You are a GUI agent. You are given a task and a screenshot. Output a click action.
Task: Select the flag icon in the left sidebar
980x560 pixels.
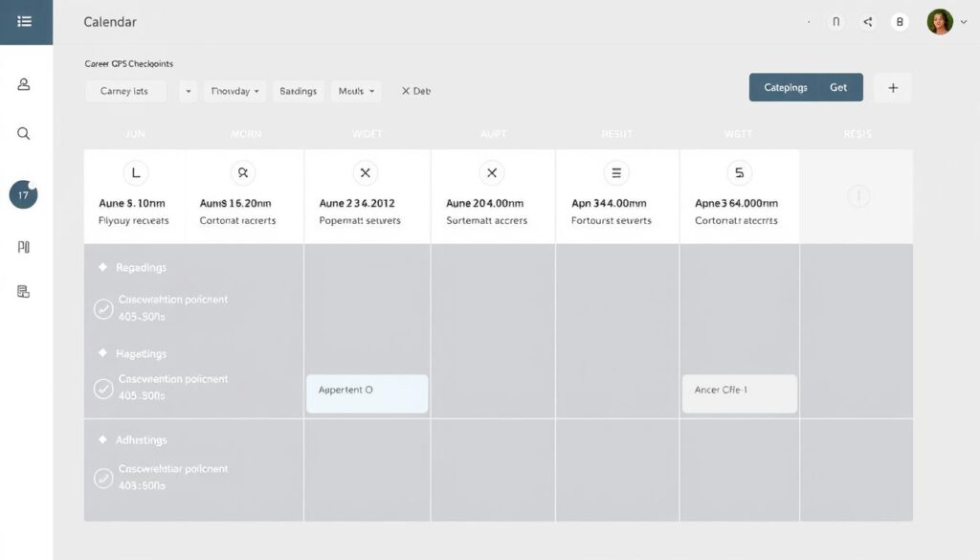click(x=23, y=247)
